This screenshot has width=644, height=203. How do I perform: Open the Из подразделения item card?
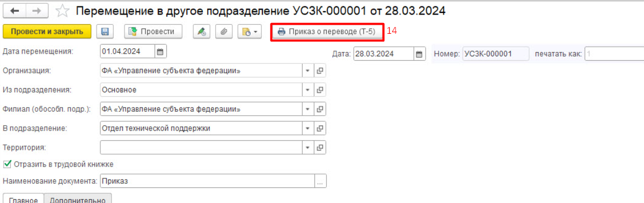[320, 90]
